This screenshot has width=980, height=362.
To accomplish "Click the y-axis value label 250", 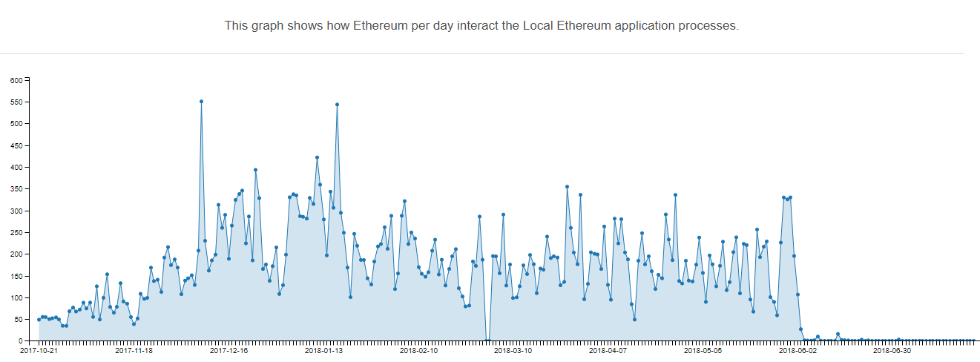I will point(16,232).
